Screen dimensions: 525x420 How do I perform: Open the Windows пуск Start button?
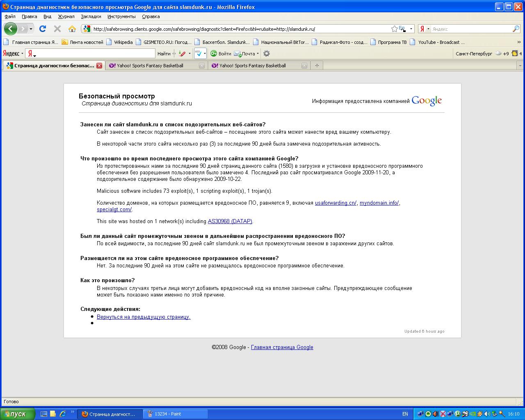17,414
